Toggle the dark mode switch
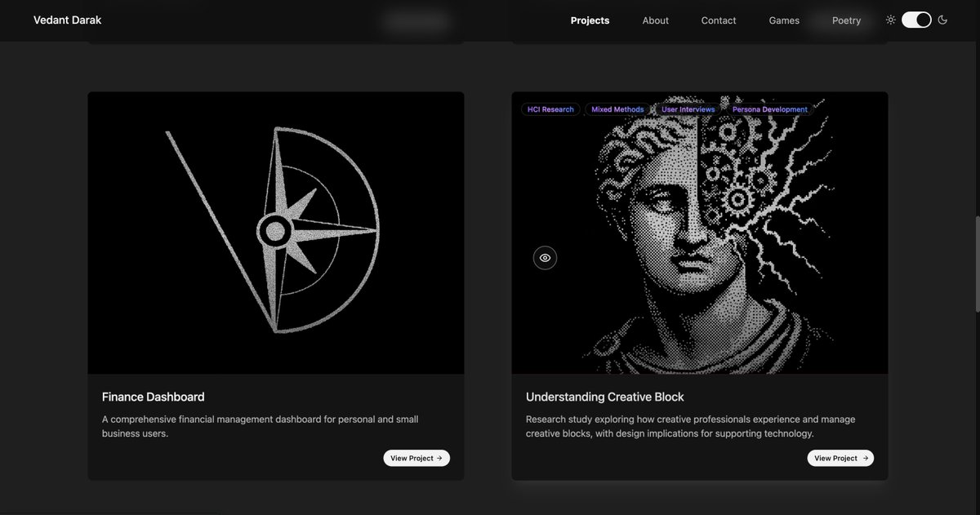The height and width of the screenshot is (515, 980). click(x=916, y=20)
